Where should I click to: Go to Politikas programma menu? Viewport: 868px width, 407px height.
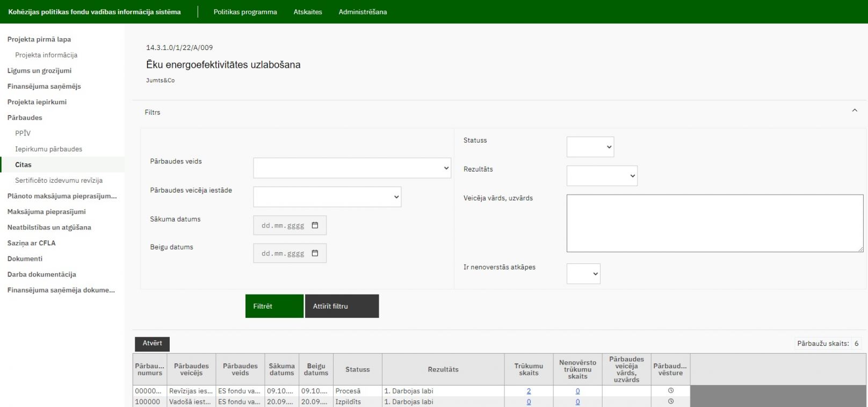tap(245, 12)
